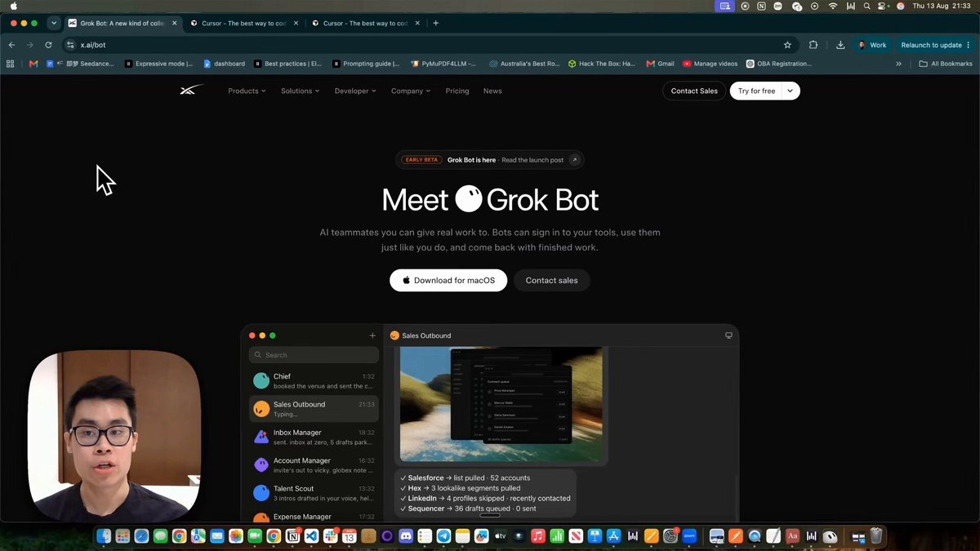The width and height of the screenshot is (980, 551).
Task: Open the All Bookmarks folder
Action: (946, 64)
